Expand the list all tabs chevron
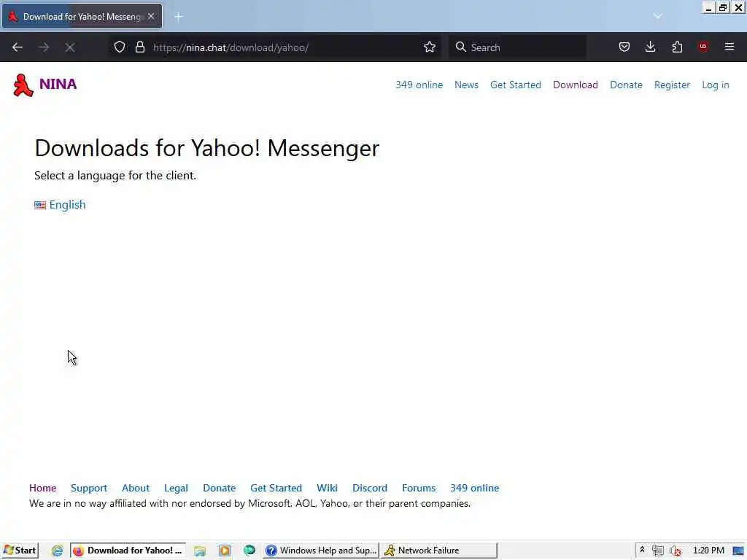 (658, 16)
